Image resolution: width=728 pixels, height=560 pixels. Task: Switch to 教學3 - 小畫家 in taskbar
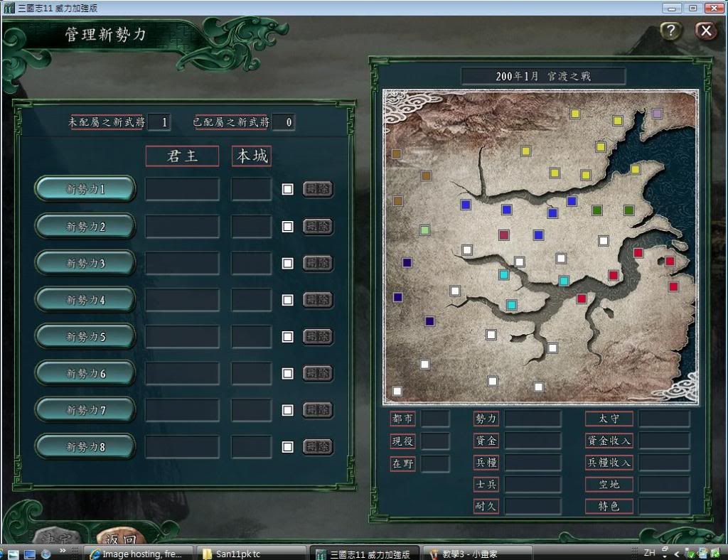coord(478,554)
